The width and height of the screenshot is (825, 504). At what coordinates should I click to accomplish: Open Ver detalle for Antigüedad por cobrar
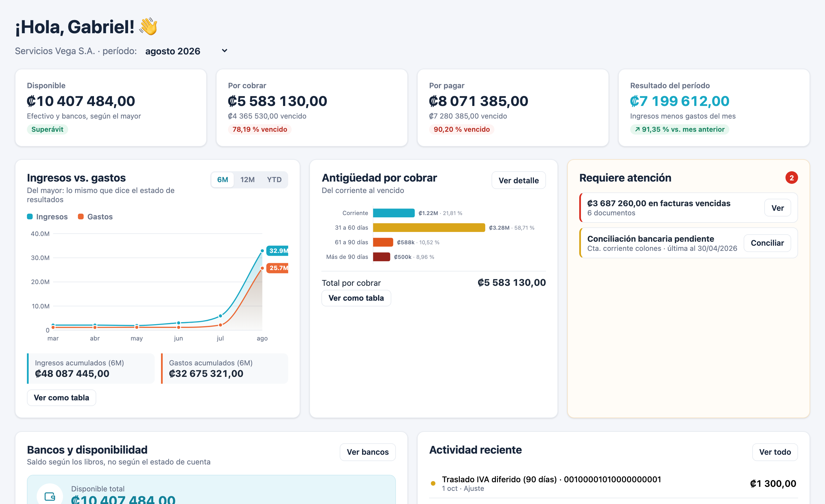point(519,180)
